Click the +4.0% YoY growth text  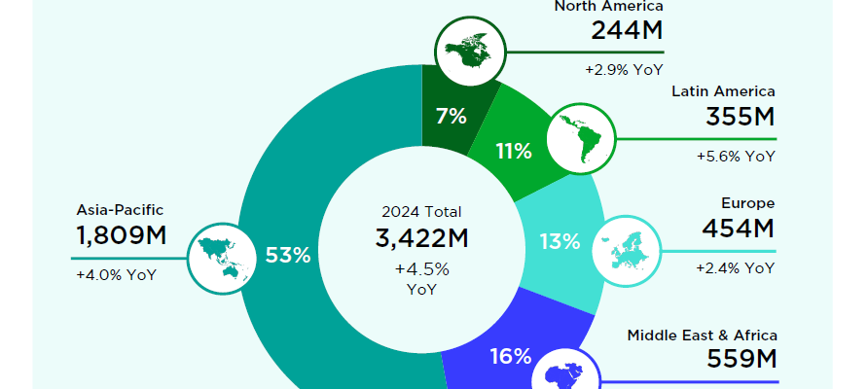116,275
